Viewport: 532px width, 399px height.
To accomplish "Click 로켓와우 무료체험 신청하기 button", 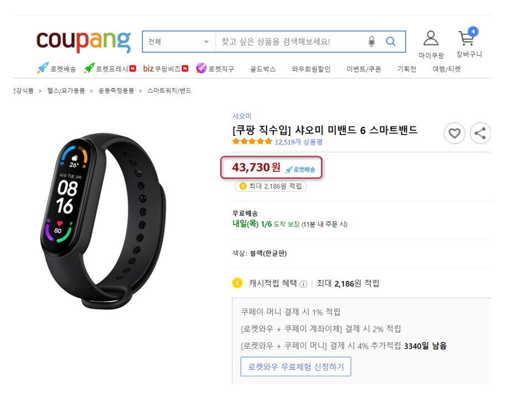I will coord(296,366).
